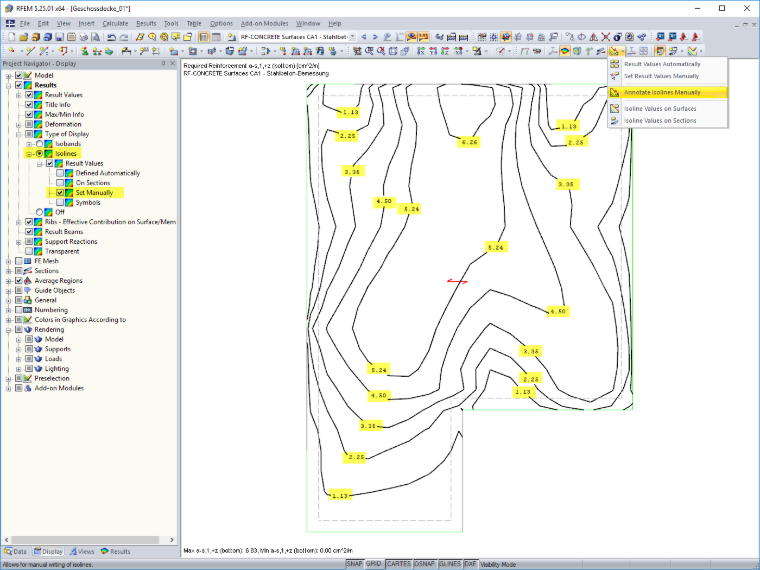Click the Redo arrow icon
The width and height of the screenshot is (760, 570).
pos(124,37)
